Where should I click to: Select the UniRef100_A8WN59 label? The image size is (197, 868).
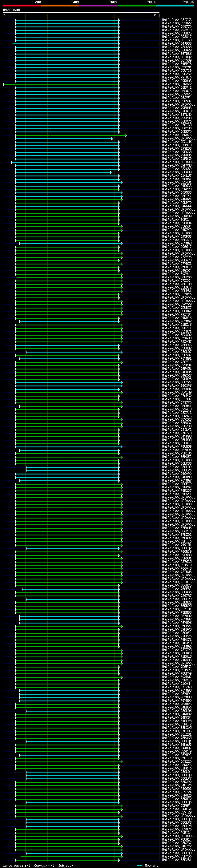(177, 447)
